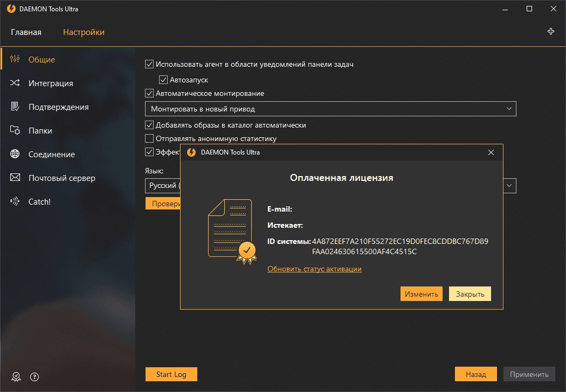Click the lightning logo in the license dialog
The image size is (566, 392).
[x=191, y=152]
